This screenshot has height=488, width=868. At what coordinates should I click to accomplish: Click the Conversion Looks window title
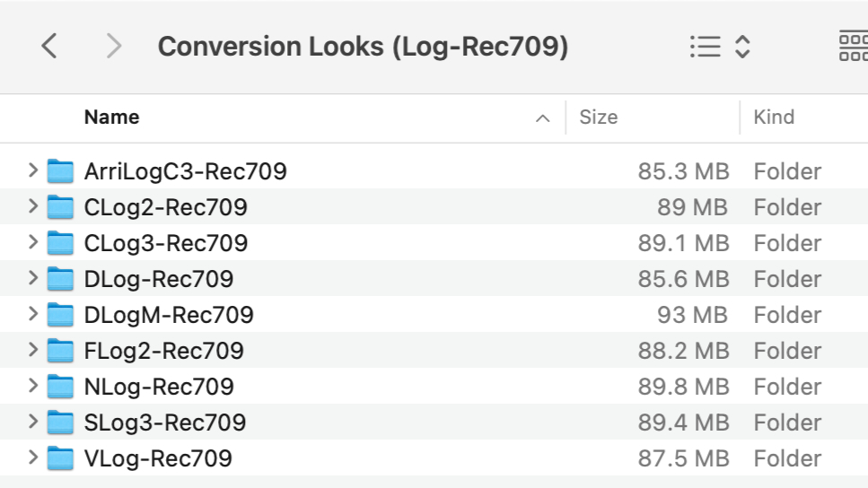tap(363, 47)
